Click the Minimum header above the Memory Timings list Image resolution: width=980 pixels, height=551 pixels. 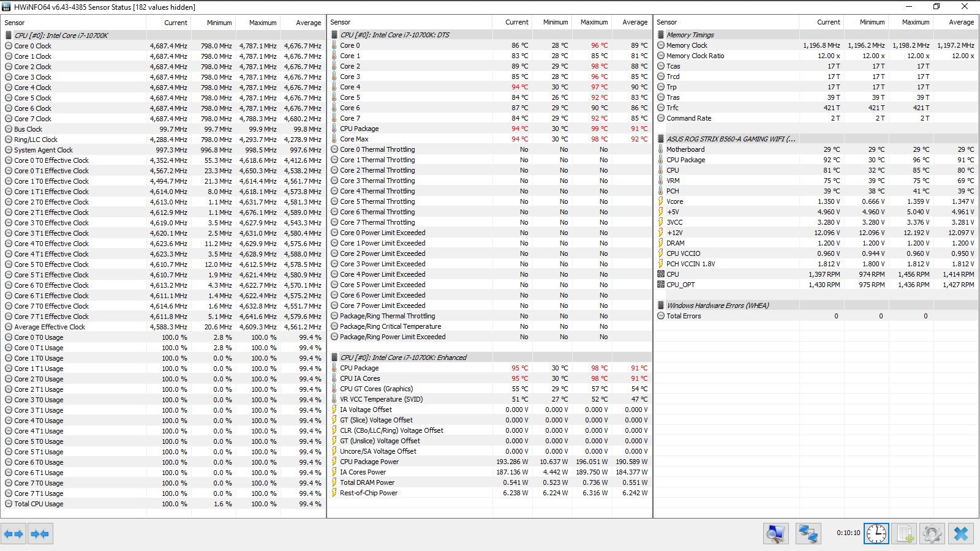[x=872, y=22]
